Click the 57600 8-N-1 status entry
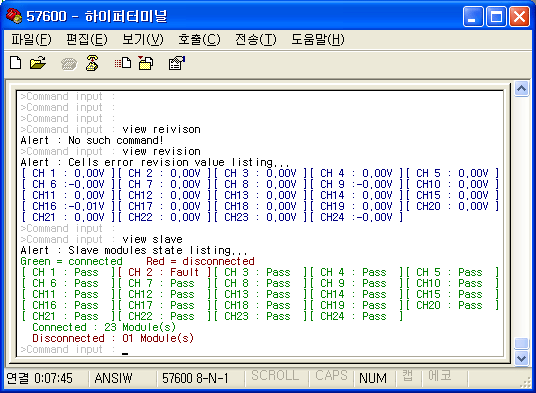Screen dimensions: 536x393 195,378
